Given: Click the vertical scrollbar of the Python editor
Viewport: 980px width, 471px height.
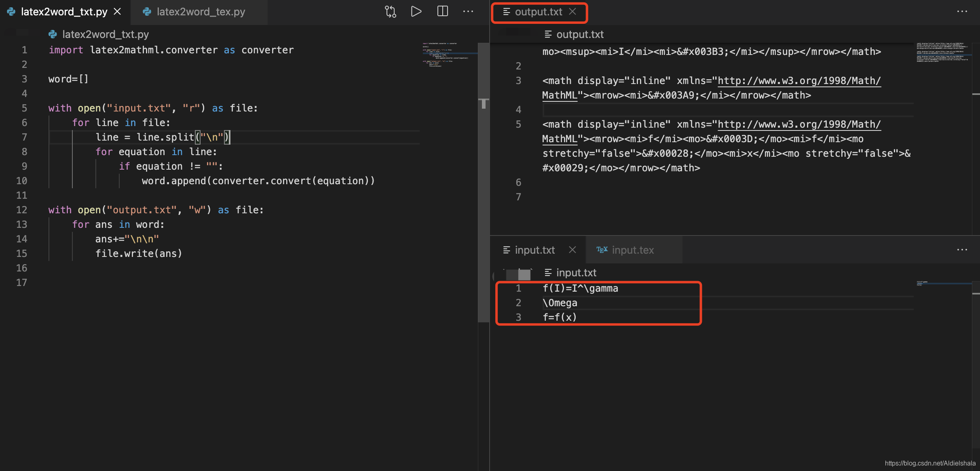Looking at the screenshot, I should tap(484, 182).
